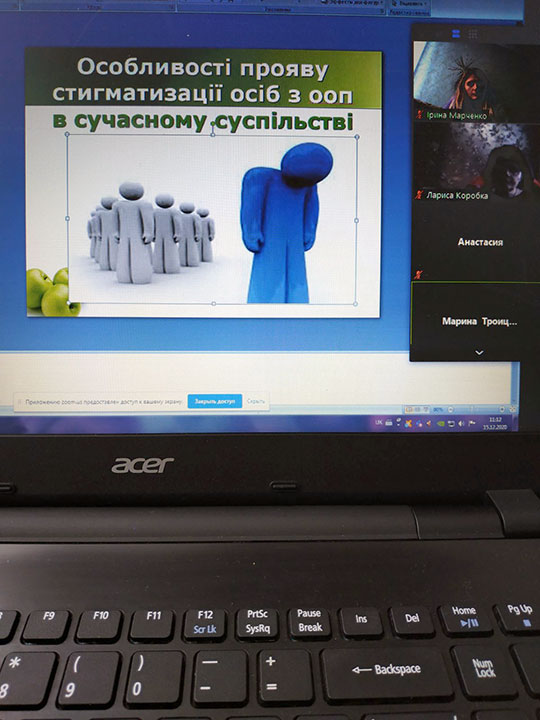This screenshot has height=720, width=540.
Task: Open the Action Center flag tray icon
Action: (x=472, y=423)
